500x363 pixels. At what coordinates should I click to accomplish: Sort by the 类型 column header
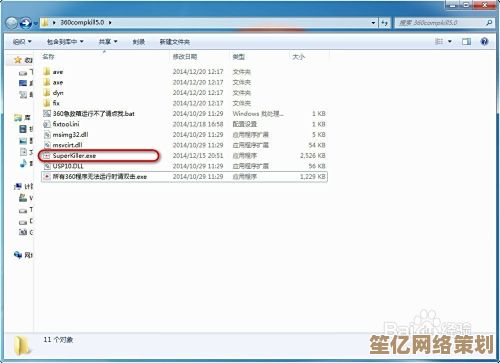pos(239,57)
